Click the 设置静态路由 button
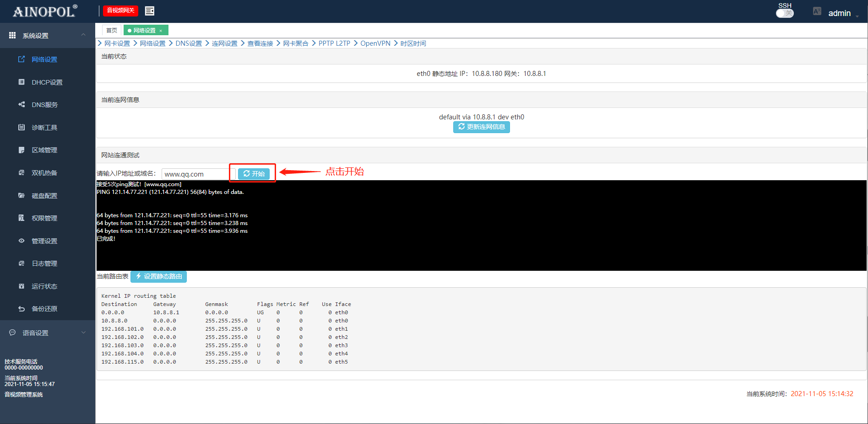 [x=159, y=276]
